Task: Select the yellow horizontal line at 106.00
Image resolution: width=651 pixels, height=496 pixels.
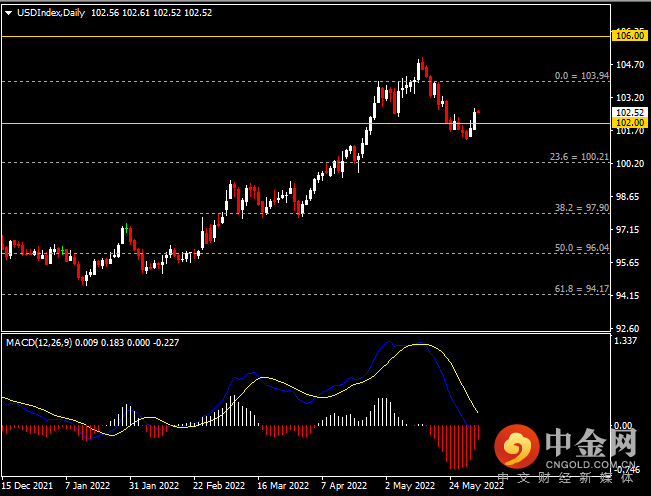Action: 306,37
